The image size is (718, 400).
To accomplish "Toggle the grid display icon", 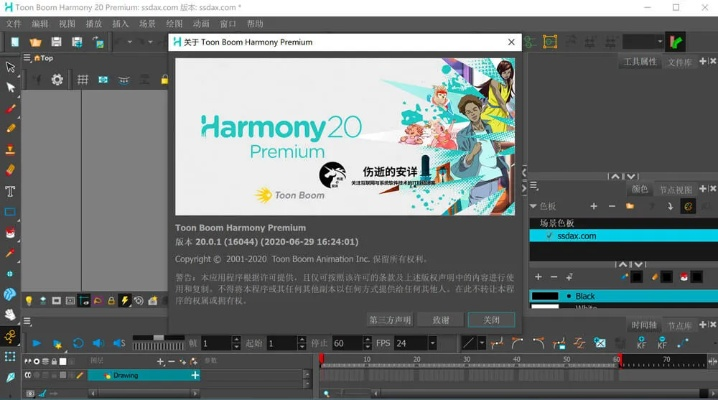I will [82, 80].
